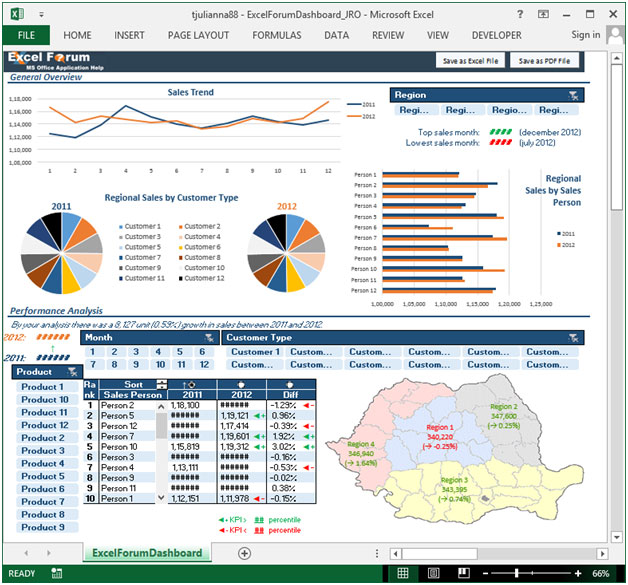Click previous sheet navigation arrow
Image resolution: width=628 pixels, height=585 pixels.
pos(26,553)
